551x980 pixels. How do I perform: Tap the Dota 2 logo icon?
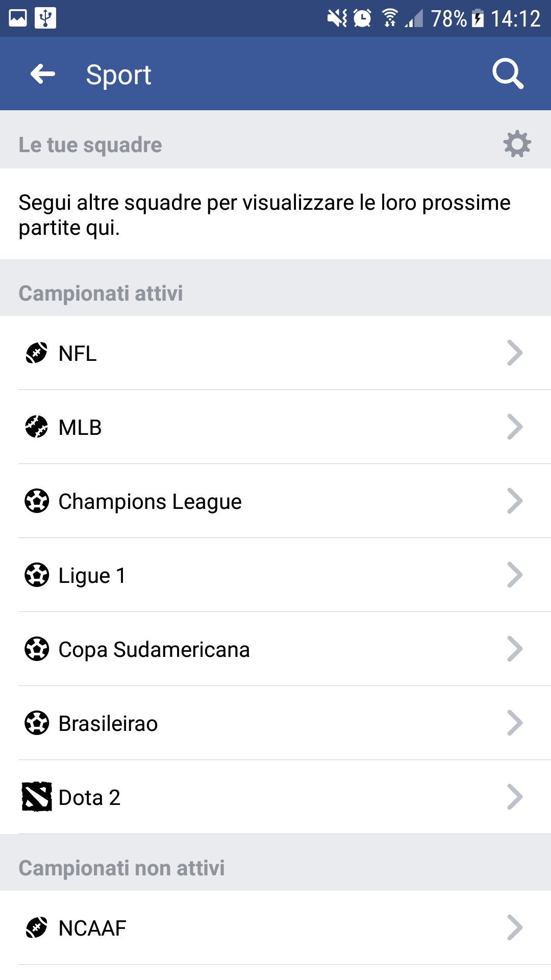pos(37,797)
